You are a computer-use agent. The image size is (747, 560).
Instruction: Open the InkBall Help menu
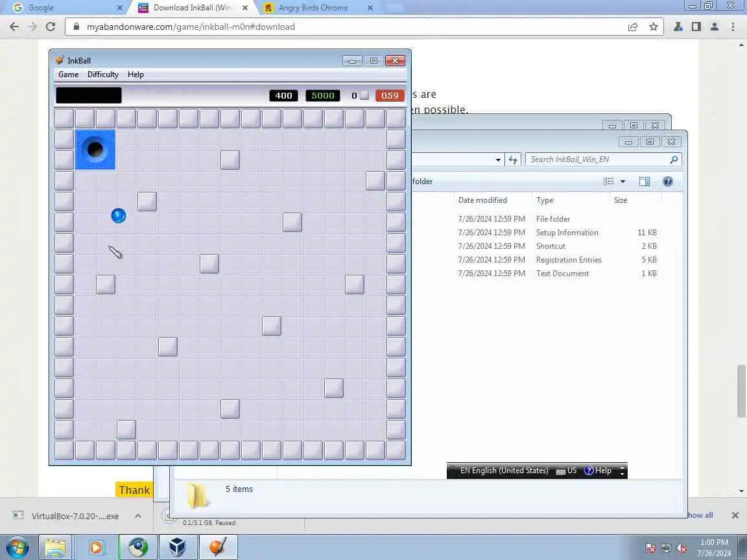pyautogui.click(x=136, y=75)
